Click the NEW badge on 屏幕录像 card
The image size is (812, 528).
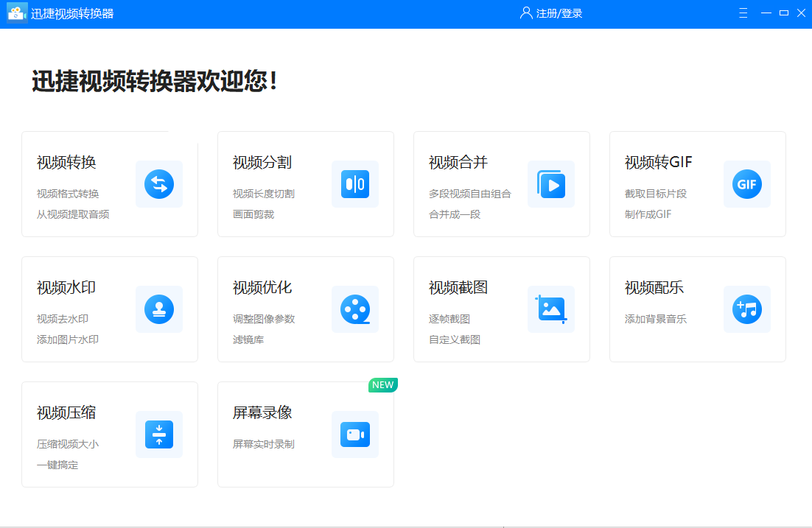382,384
